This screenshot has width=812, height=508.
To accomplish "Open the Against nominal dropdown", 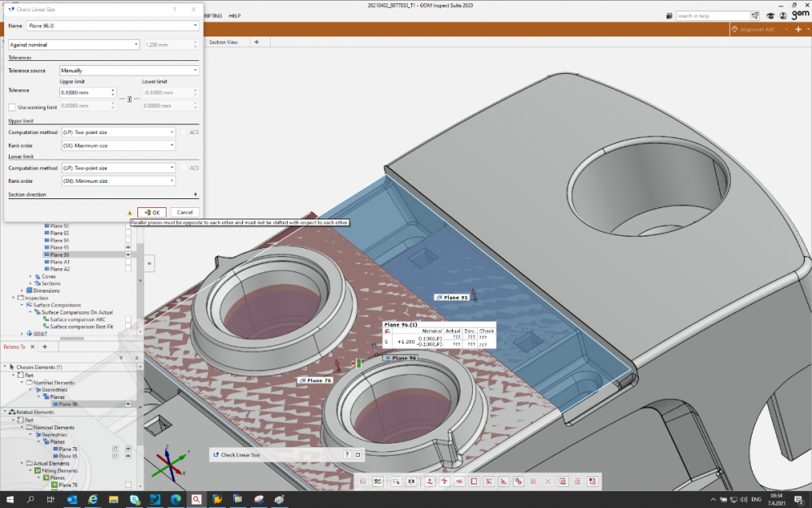I will pos(74,44).
